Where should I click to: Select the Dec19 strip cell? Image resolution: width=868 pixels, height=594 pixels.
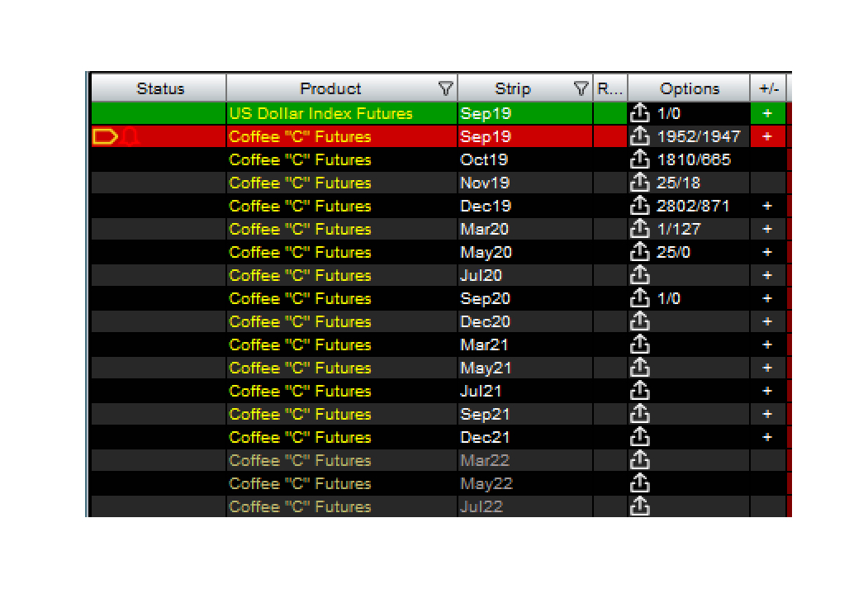pyautogui.click(x=525, y=206)
